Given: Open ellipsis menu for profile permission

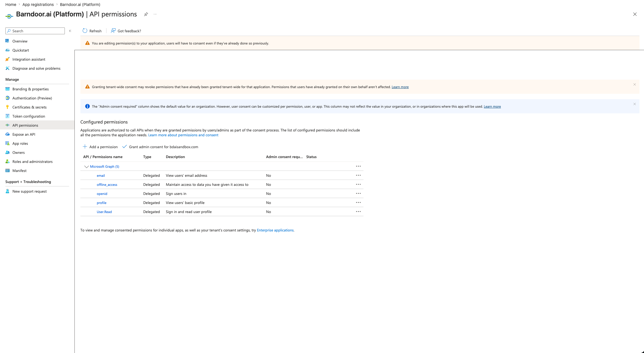Looking at the screenshot, I should tap(358, 203).
